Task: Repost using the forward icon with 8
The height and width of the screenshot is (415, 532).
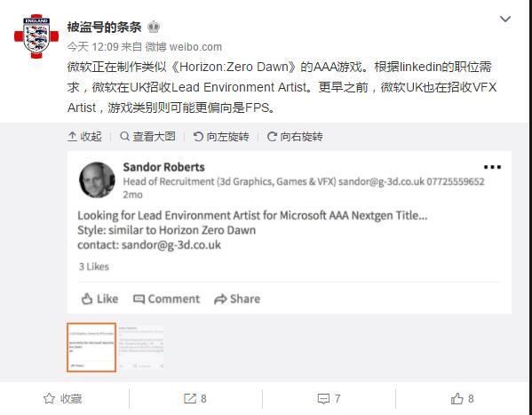Action: click(x=195, y=399)
